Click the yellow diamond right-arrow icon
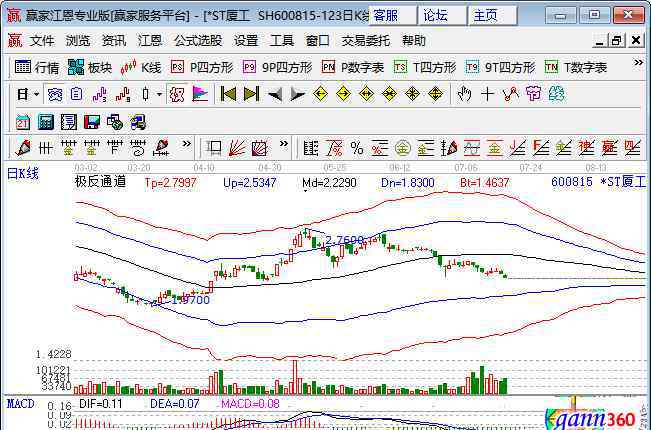 click(x=343, y=95)
